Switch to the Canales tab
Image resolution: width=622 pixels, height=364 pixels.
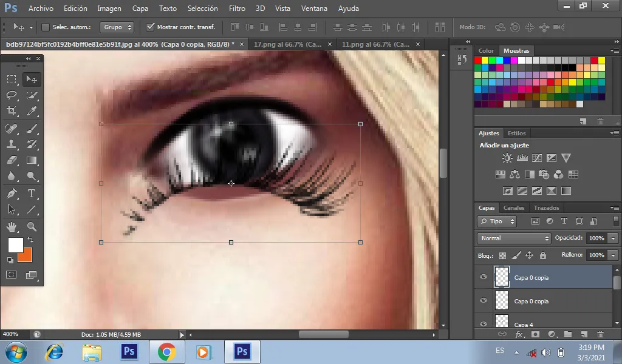514,207
